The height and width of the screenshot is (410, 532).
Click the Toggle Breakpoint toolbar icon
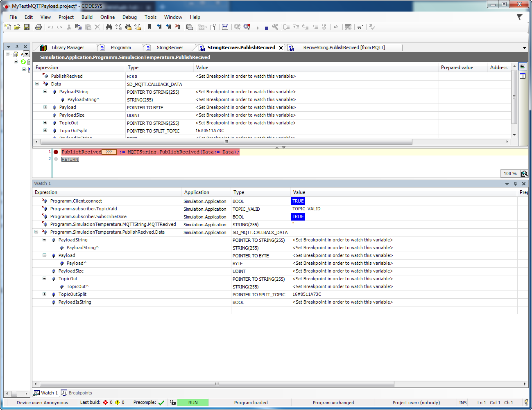[x=276, y=27]
